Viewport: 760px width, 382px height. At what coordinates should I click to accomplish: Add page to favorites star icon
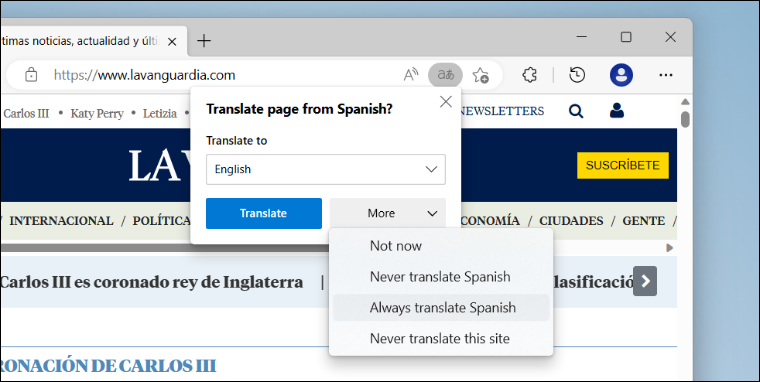481,75
